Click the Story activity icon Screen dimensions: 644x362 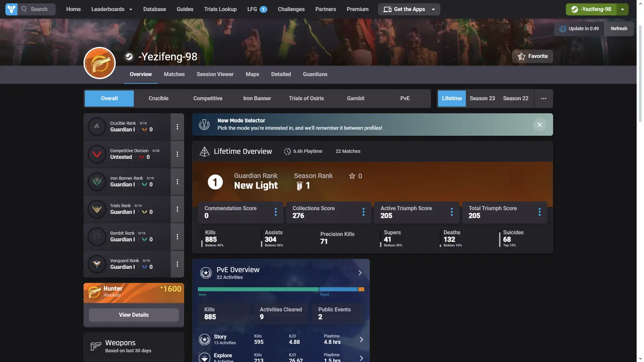coord(204,340)
